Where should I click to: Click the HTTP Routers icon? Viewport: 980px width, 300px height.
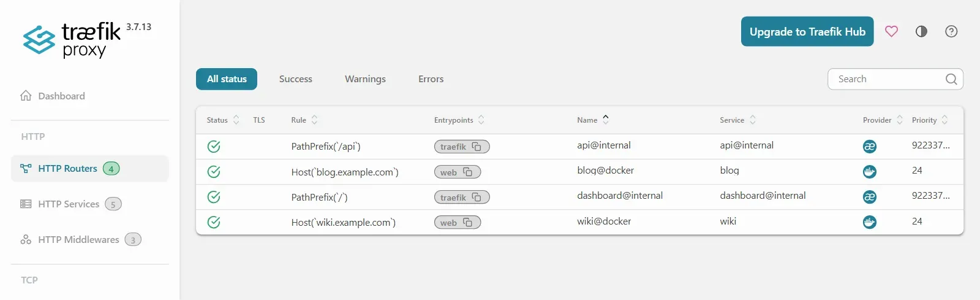pos(26,169)
